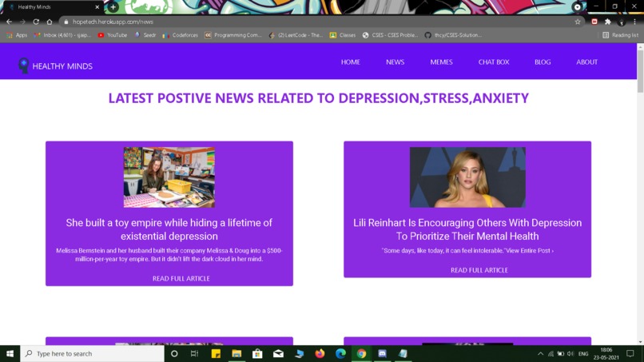Read full article about the toy empire

(181, 279)
